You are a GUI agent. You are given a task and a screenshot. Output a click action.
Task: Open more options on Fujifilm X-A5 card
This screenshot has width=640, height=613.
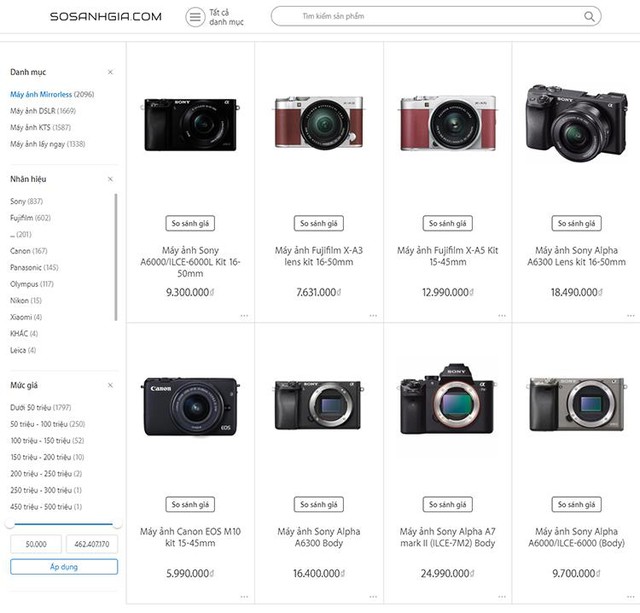click(x=502, y=315)
